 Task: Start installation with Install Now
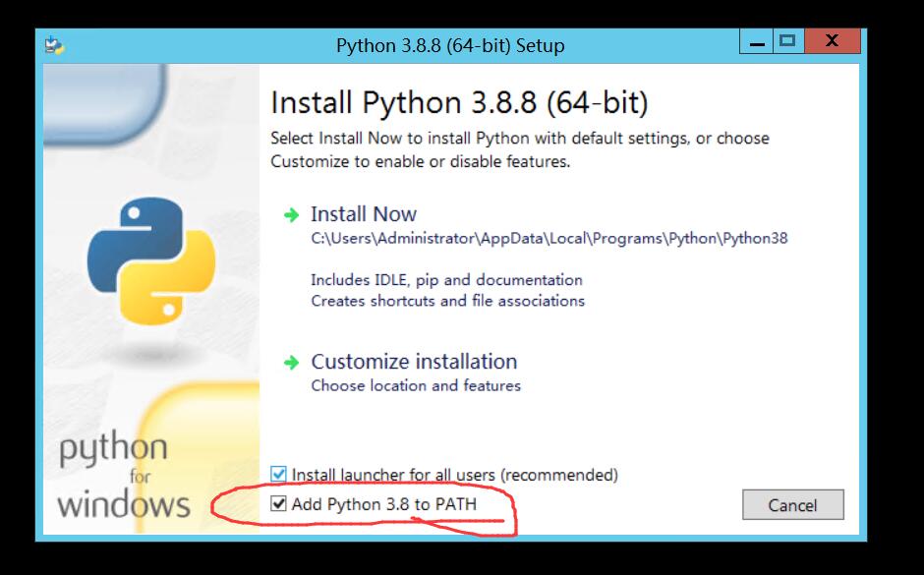[x=364, y=214]
